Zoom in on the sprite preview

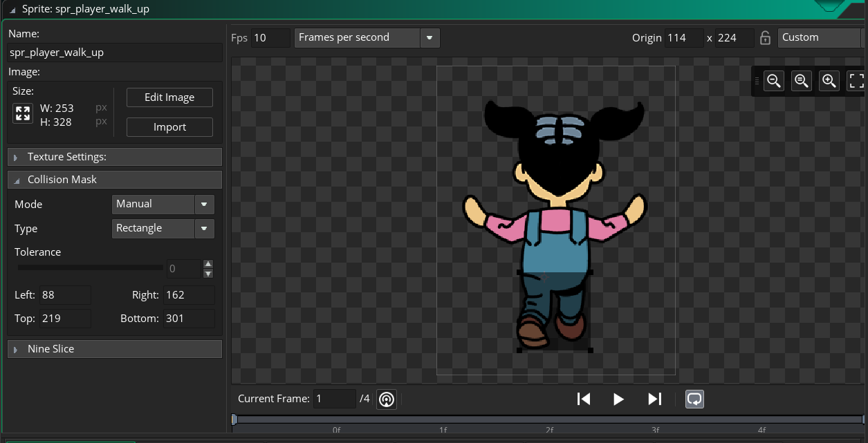[x=829, y=81]
